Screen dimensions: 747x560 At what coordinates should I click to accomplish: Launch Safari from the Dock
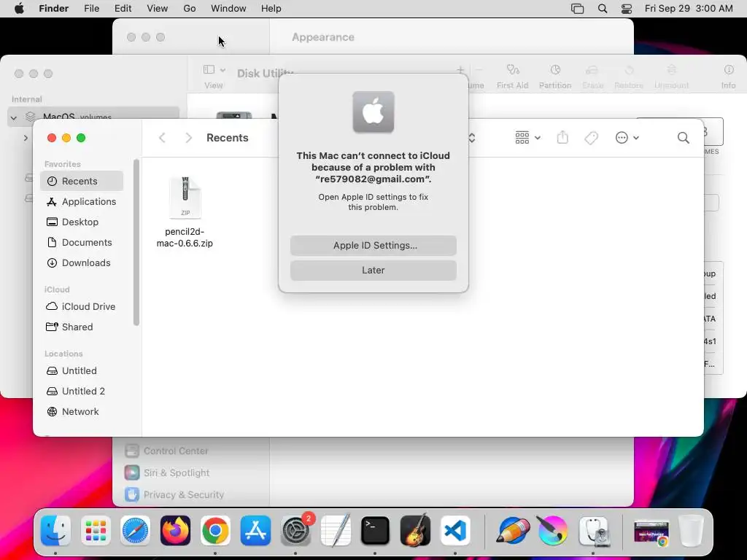[135, 531]
